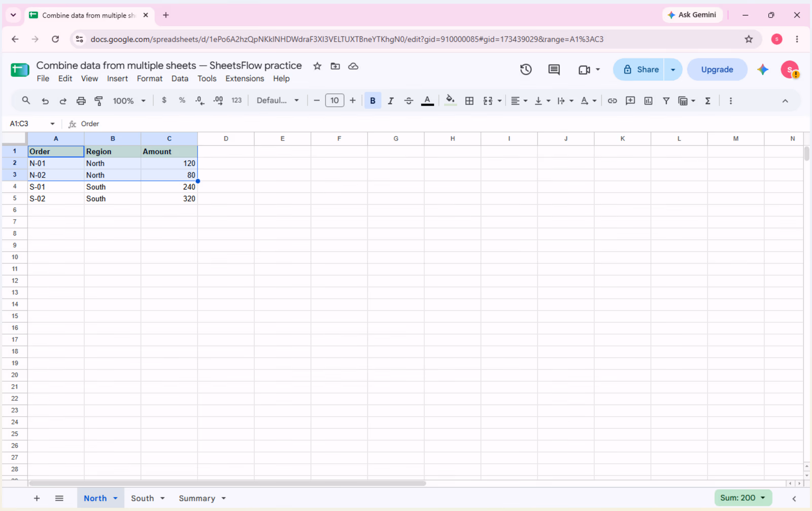Add a comment from the toolbar
This screenshot has width=812, height=511.
coord(630,100)
